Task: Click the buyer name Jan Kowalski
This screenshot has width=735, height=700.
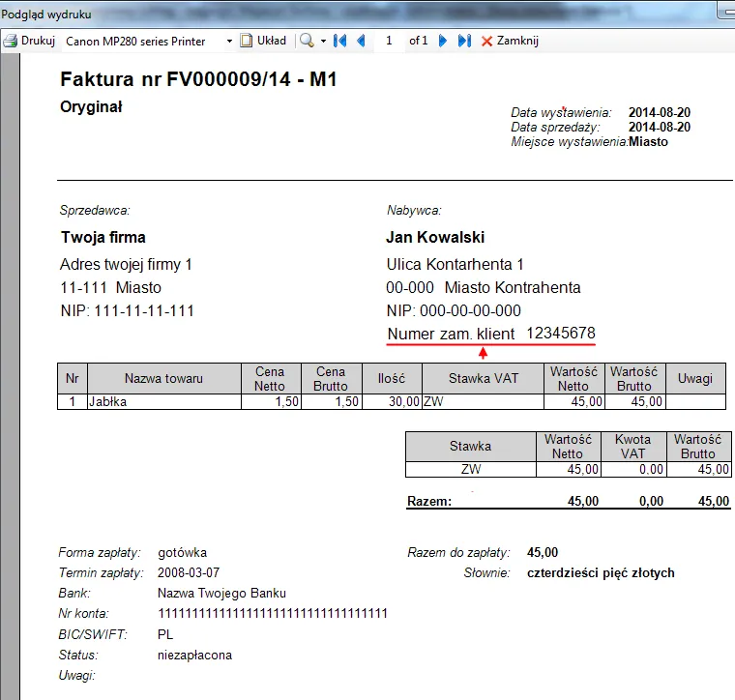Action: point(435,237)
